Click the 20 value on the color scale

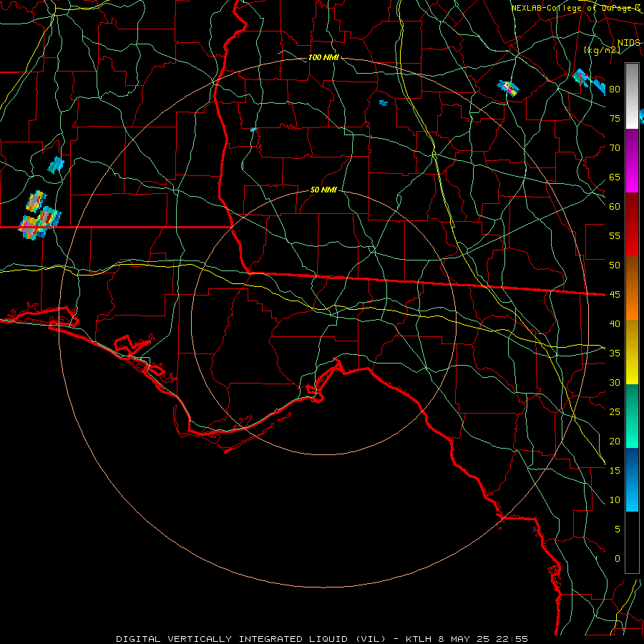615,441
